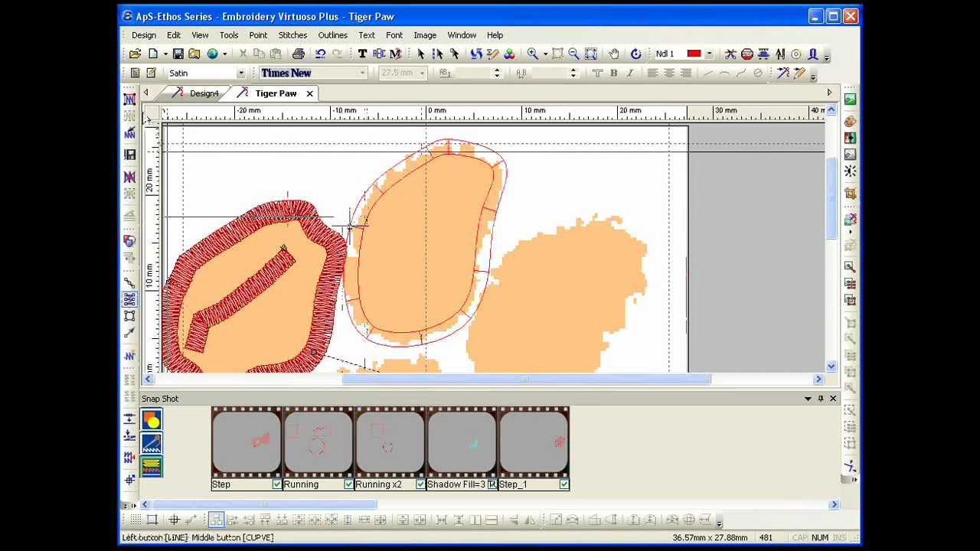Open the Image menu
Viewport: 980px width, 551px height.
(x=425, y=35)
